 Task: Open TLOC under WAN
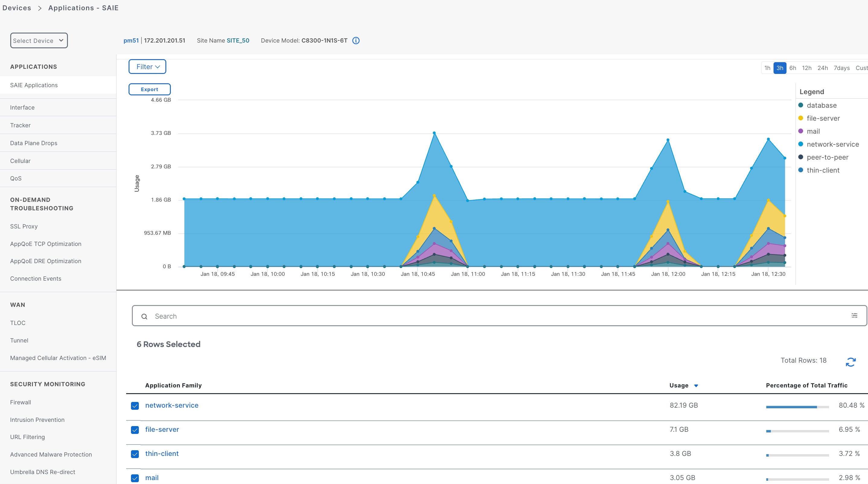coord(18,323)
